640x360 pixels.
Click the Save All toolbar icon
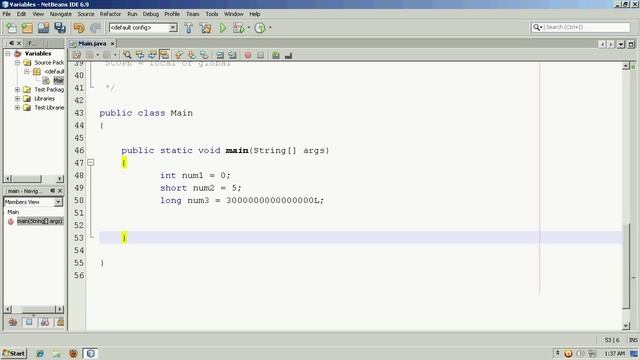[60, 28]
